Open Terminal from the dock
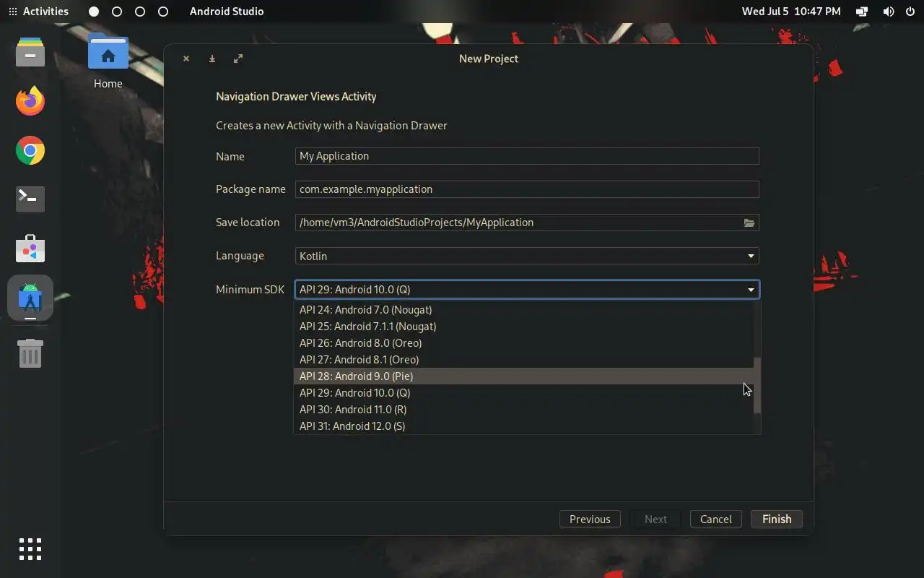 [x=30, y=199]
